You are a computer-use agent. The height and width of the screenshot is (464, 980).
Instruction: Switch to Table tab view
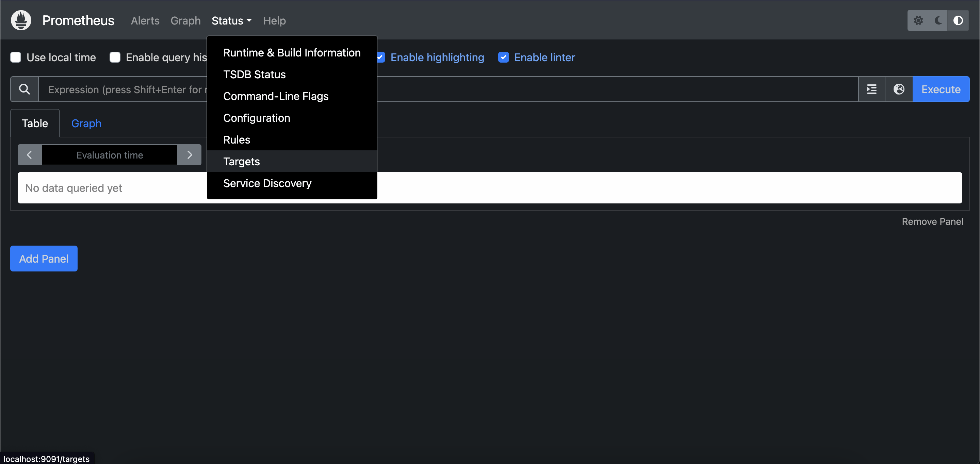click(x=35, y=123)
